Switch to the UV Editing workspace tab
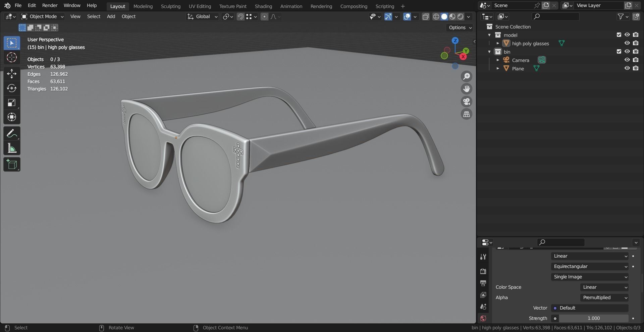 [200, 6]
